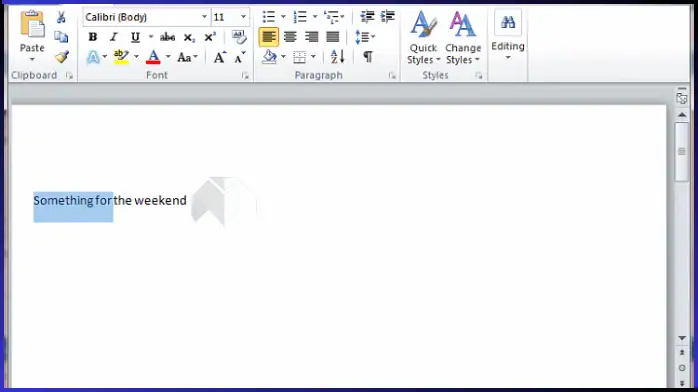Expand numbering library dropdown arrow
The width and height of the screenshot is (698, 392).
coord(315,17)
